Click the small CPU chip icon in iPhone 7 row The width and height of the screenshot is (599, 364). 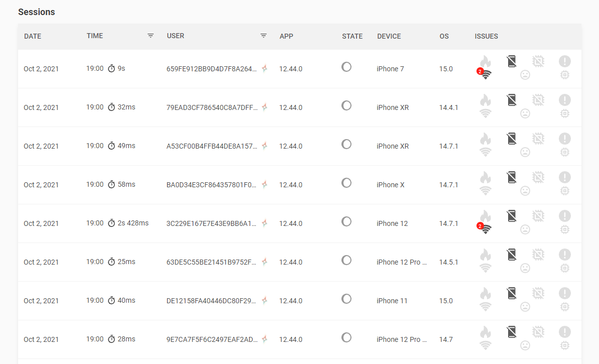(565, 75)
